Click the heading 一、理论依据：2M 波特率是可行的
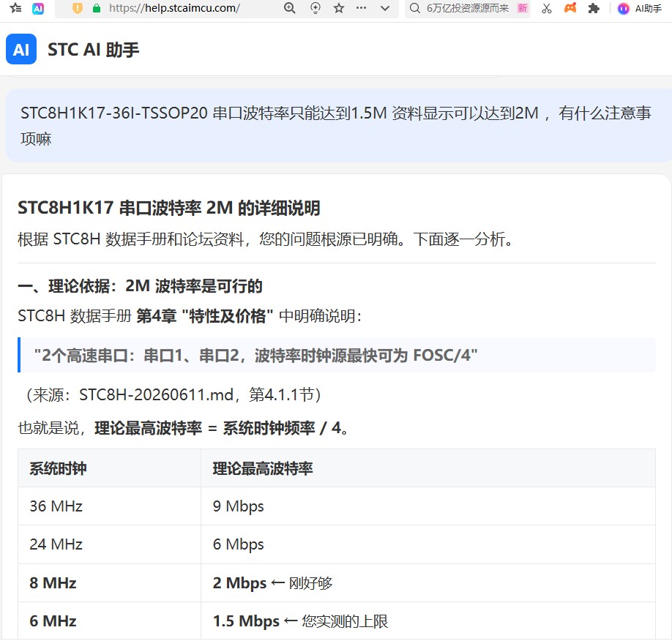Image resolution: width=672 pixels, height=641 pixels. [140, 286]
